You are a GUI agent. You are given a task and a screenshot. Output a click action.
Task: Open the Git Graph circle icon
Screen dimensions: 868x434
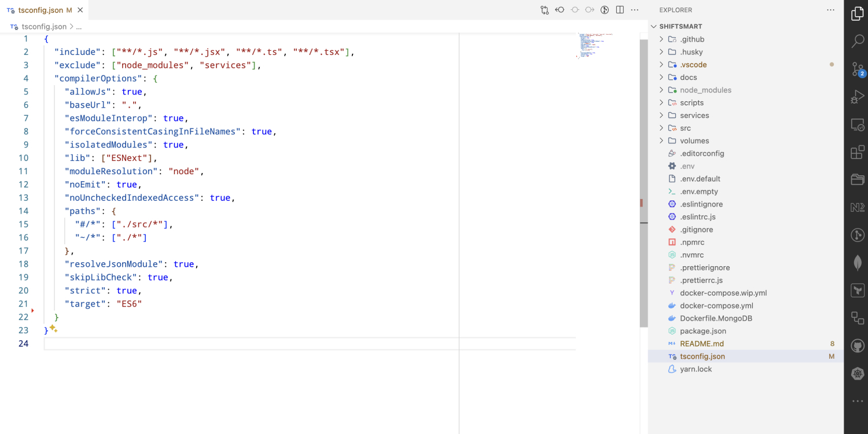coord(857,235)
